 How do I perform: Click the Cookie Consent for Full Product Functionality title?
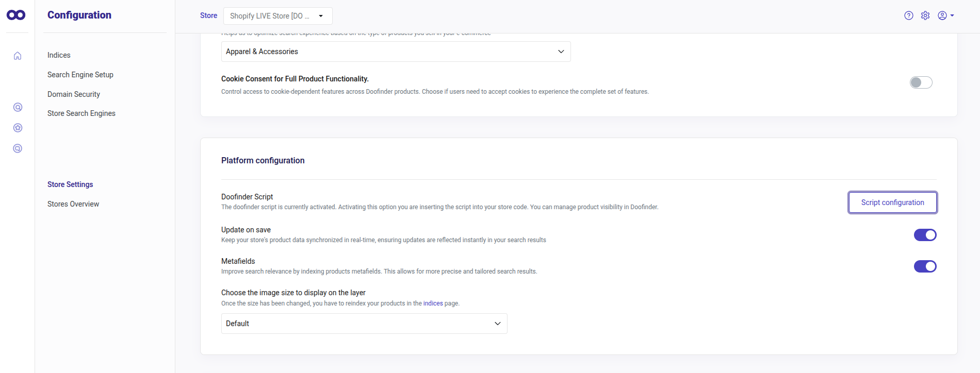point(295,79)
